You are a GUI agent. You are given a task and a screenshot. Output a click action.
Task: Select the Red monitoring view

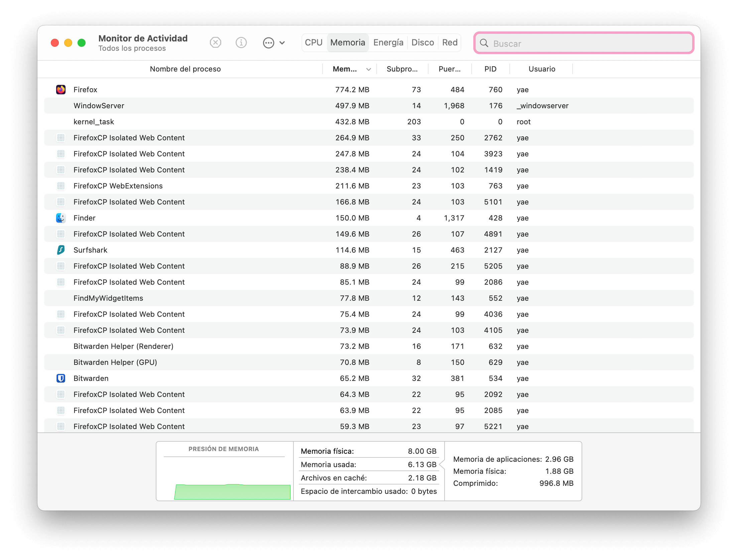click(450, 42)
